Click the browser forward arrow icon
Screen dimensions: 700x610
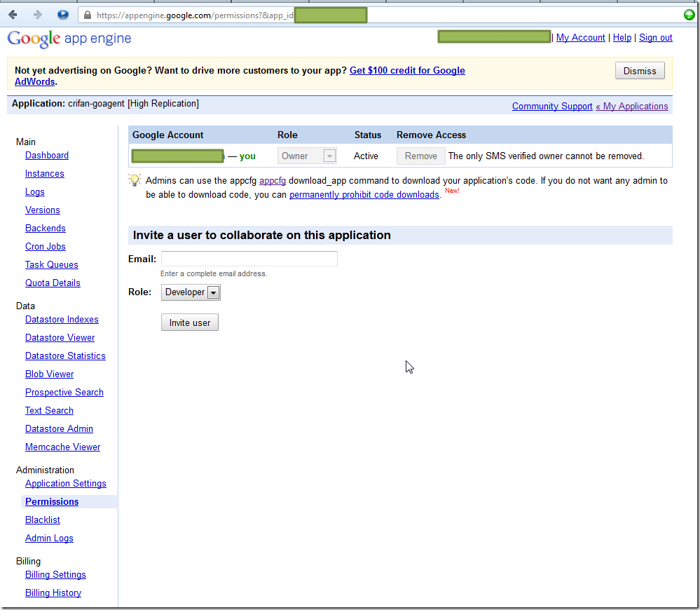tap(38, 15)
